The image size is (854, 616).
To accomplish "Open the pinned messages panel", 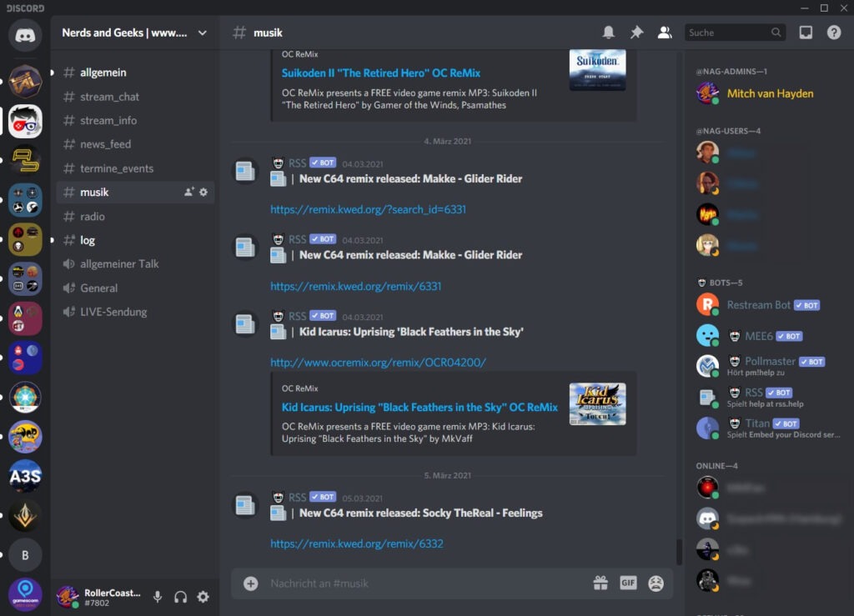I will [635, 32].
